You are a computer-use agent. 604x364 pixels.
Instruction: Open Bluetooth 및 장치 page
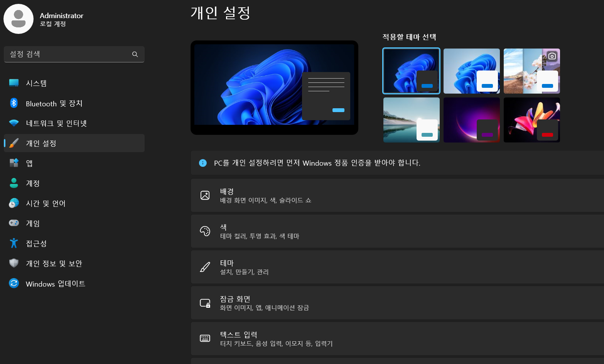pyautogui.click(x=74, y=103)
